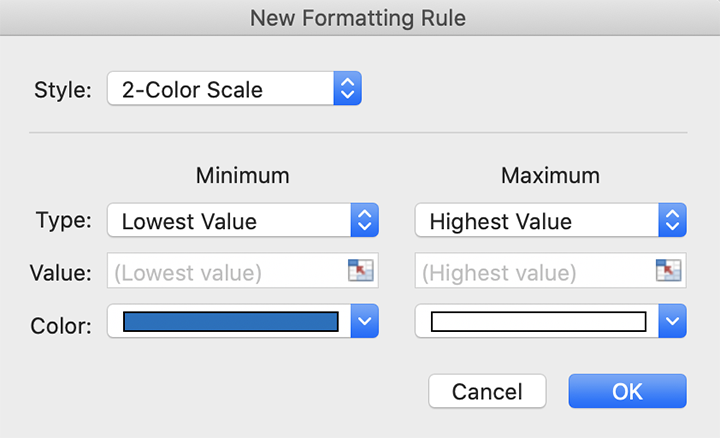The image size is (720, 438).
Task: Select the blue Minimum color swatch
Action: (x=231, y=321)
